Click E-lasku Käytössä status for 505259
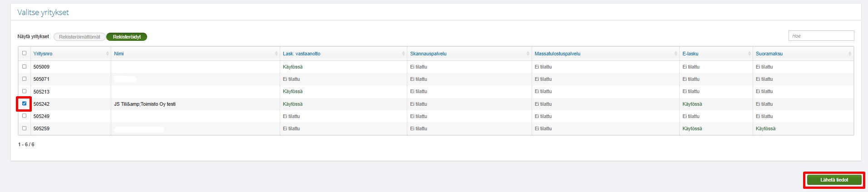868x192 pixels. [692, 128]
